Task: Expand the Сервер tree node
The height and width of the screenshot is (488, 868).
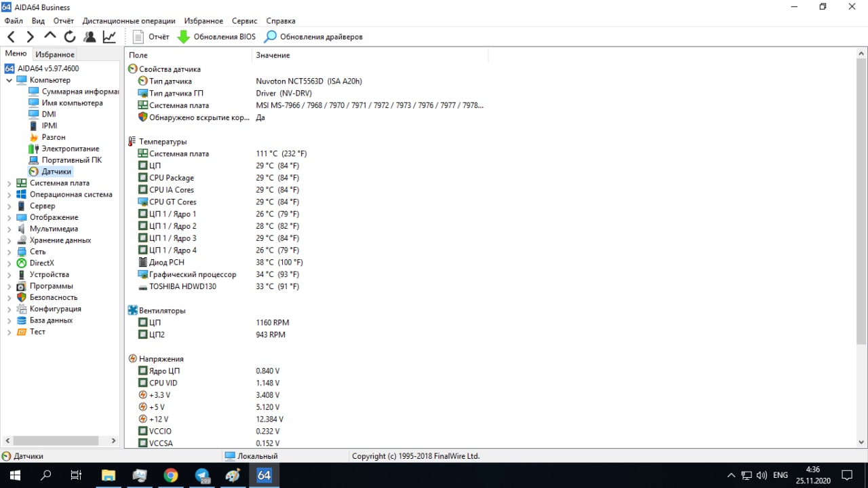Action: [9, 206]
